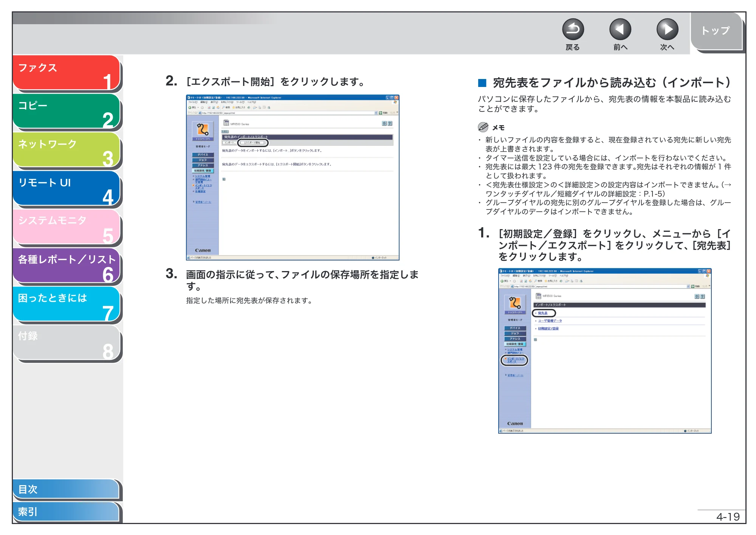Screen dimensions: 756x535
Task: Click the 戻る back arrow icon
Action: (573, 29)
